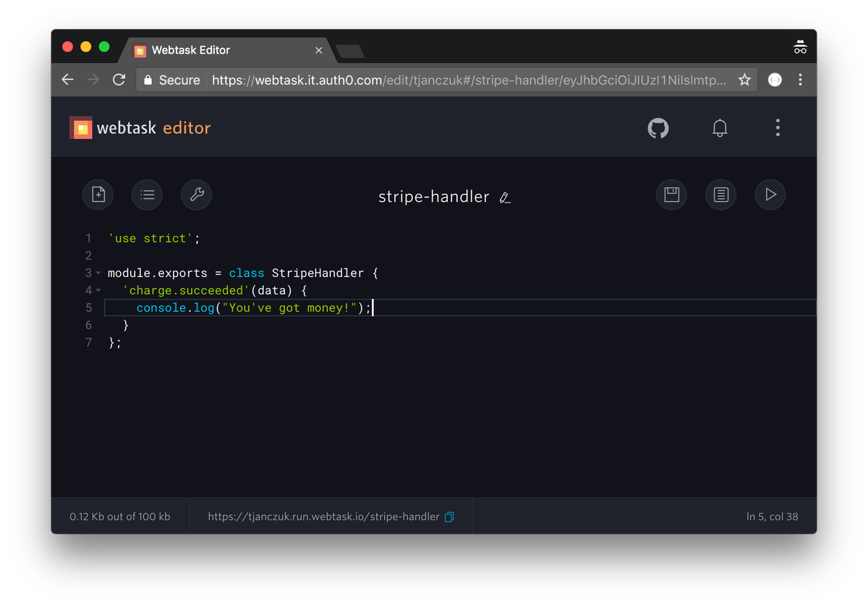
Task: Open the wrench settings tool
Action: coord(197,195)
